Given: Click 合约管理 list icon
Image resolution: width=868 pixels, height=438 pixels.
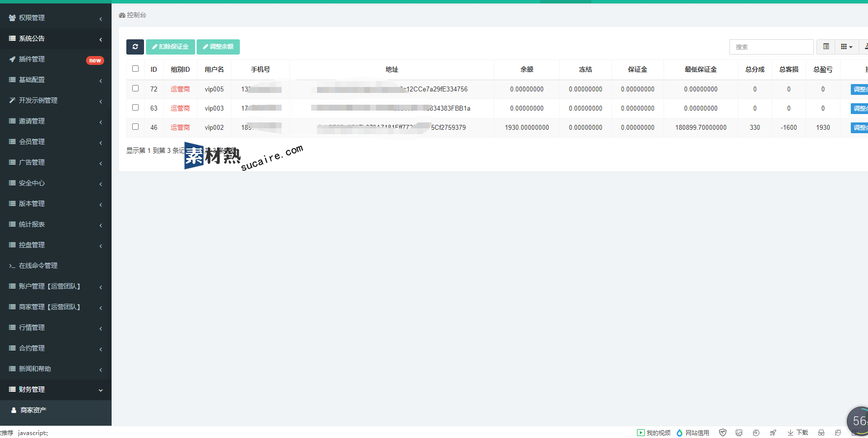Looking at the screenshot, I should pos(12,348).
